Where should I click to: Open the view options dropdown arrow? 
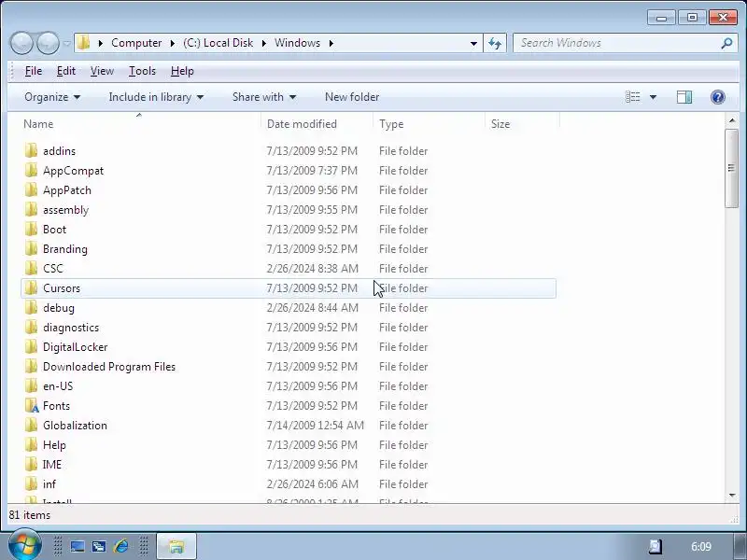tap(653, 97)
